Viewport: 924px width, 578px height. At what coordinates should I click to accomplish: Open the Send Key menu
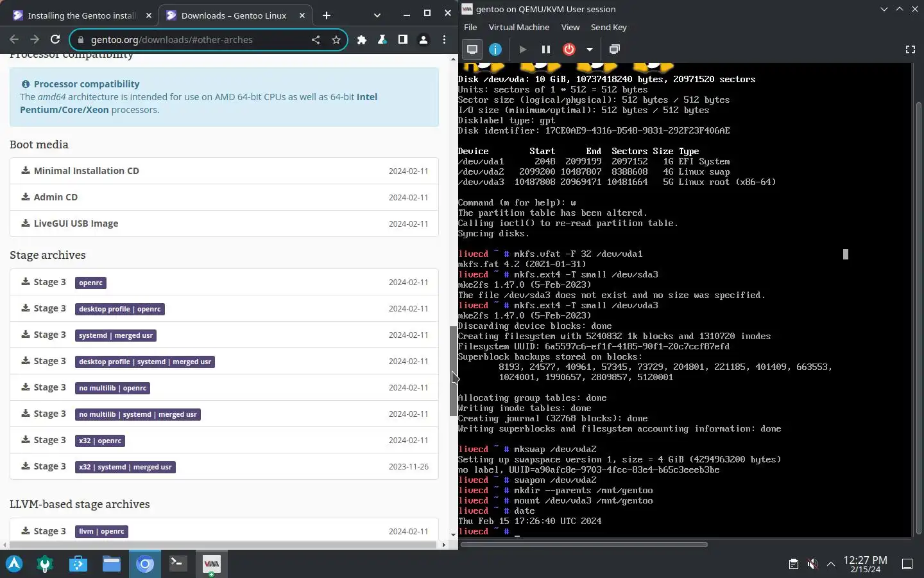pyautogui.click(x=609, y=27)
